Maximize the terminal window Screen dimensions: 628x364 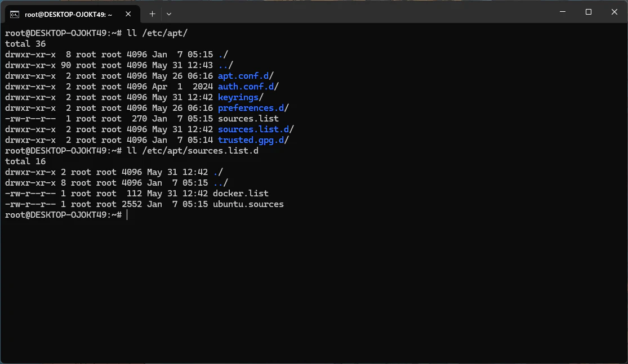point(589,12)
